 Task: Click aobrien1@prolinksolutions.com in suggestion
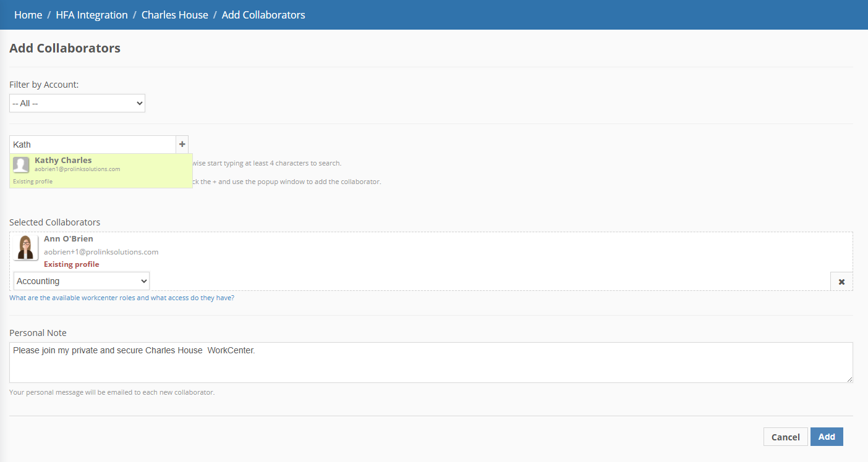[77, 169]
